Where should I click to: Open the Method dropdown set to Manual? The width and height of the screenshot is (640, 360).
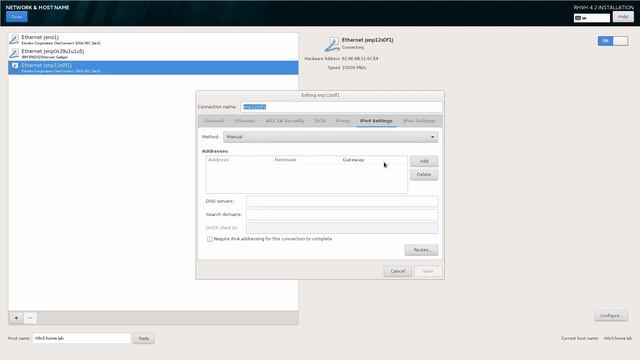(x=331, y=137)
